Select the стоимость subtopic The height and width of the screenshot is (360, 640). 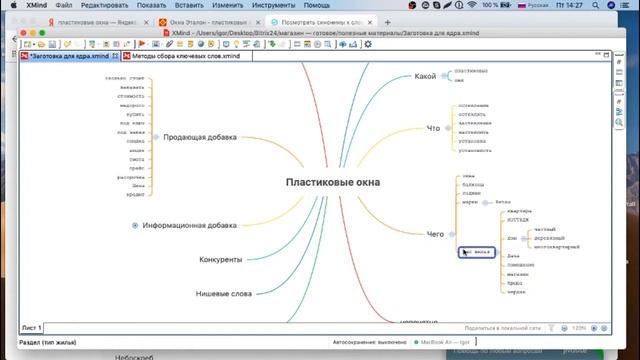(131, 96)
